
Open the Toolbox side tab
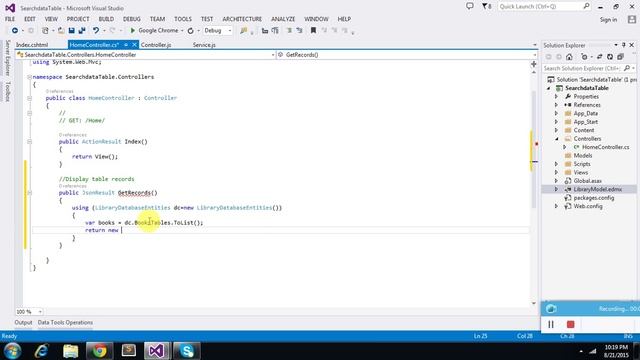[7, 91]
